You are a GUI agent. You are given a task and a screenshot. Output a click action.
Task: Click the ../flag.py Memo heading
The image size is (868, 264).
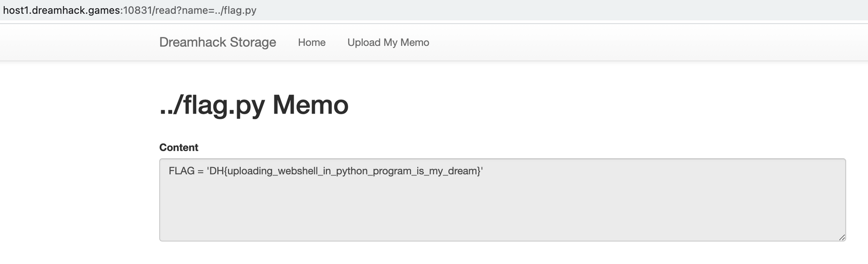(x=254, y=105)
